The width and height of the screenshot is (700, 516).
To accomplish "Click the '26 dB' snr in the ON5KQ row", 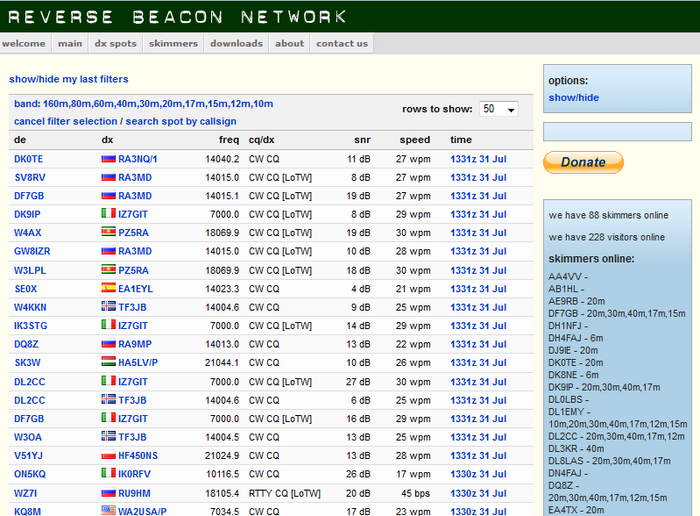I will click(358, 474).
